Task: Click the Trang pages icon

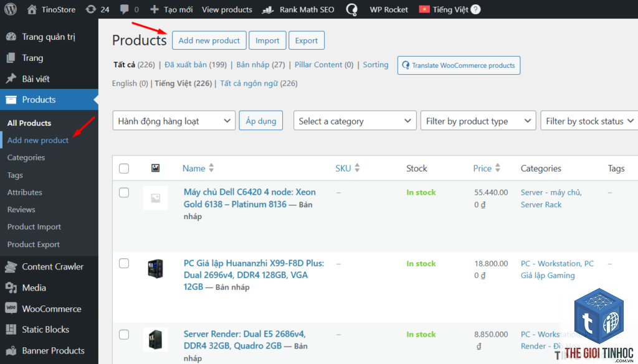Action: 11,58
